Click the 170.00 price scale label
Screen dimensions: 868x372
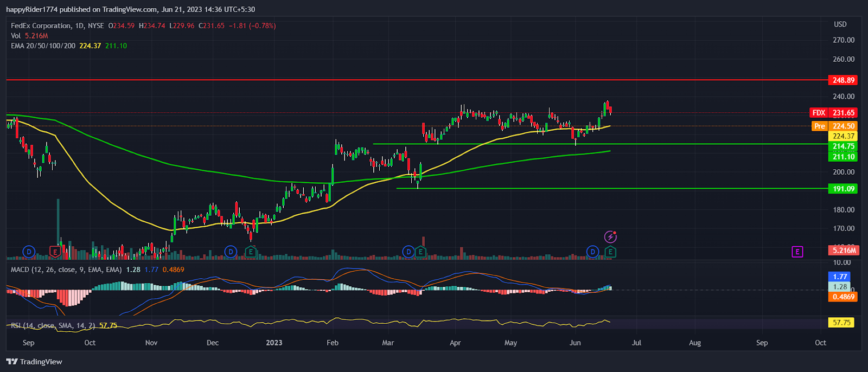[x=844, y=228]
